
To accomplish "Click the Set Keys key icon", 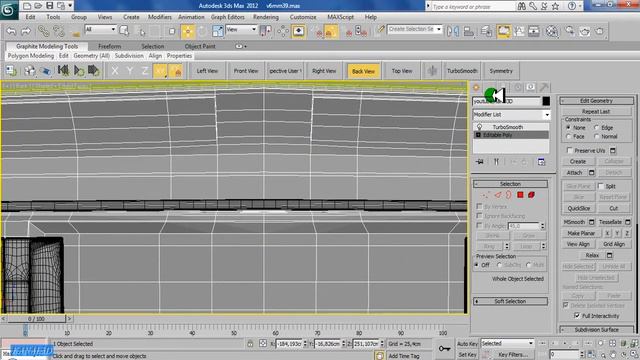I will pos(444,348).
